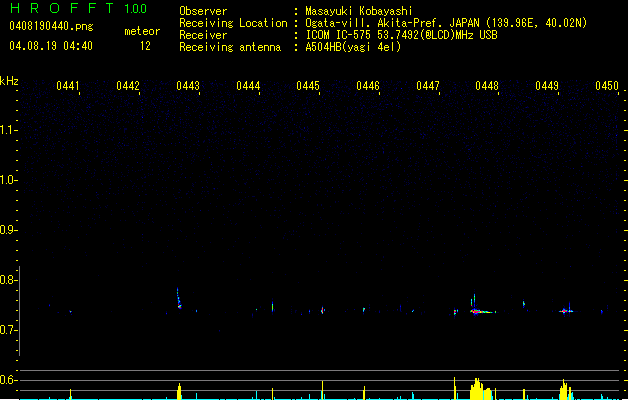Click the ICOM IC-575 53.7492 MHz receiver text
Viewport: 629px width, 400px height.
coord(401,35)
